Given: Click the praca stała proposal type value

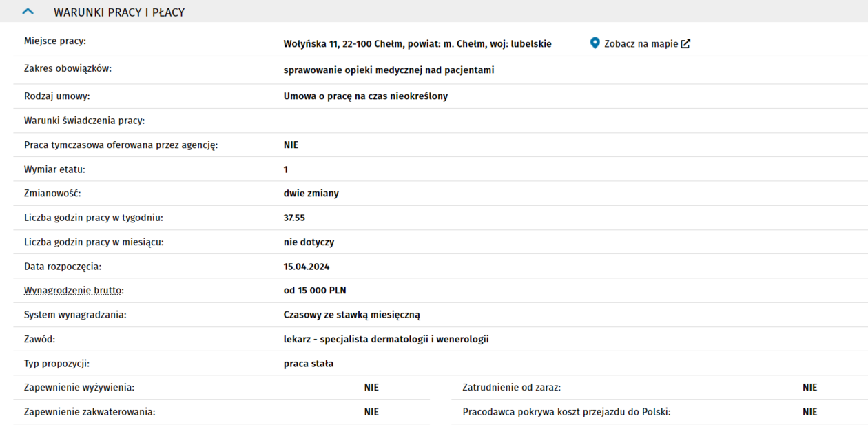Looking at the screenshot, I should (308, 363).
